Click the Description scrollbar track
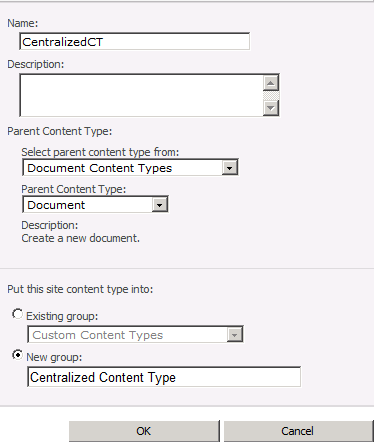The image size is (374, 442). (x=271, y=95)
